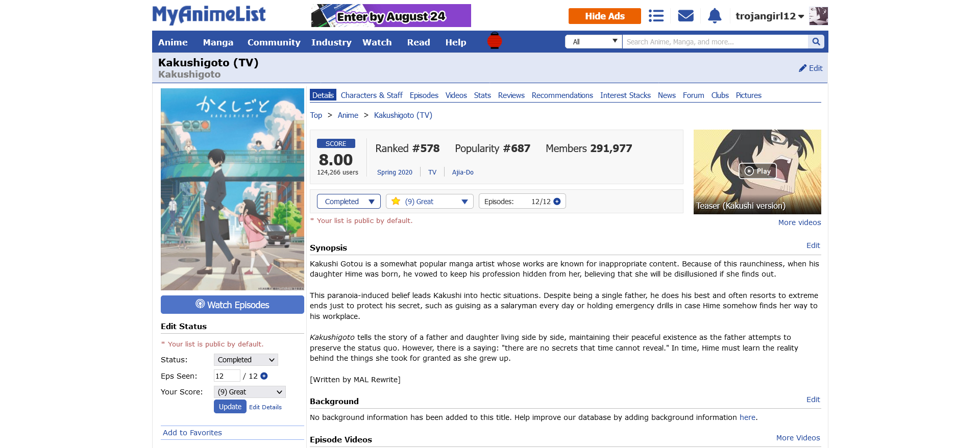This screenshot has height=448, width=980.
Task: Click the 'here' background info link
Action: 747,417
